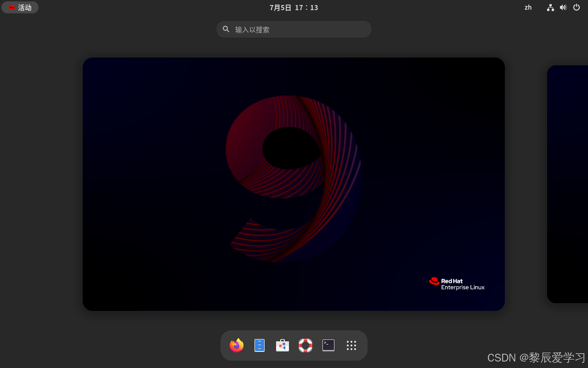Click the wired network status icon

[550, 7]
